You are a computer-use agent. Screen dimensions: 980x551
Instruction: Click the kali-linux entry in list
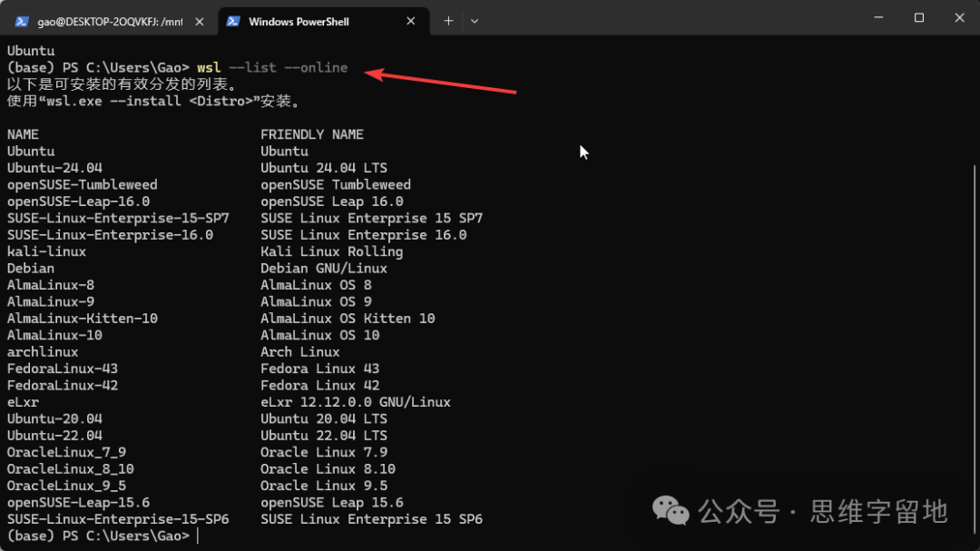[47, 251]
